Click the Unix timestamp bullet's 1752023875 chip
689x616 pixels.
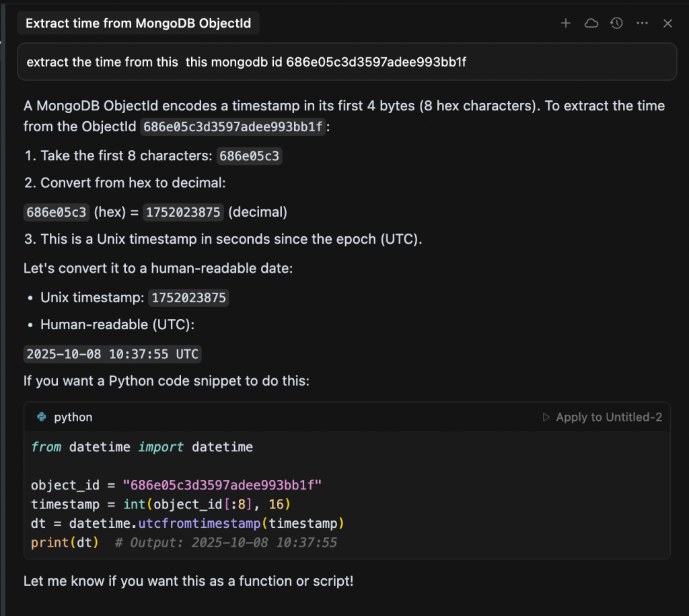tap(189, 298)
